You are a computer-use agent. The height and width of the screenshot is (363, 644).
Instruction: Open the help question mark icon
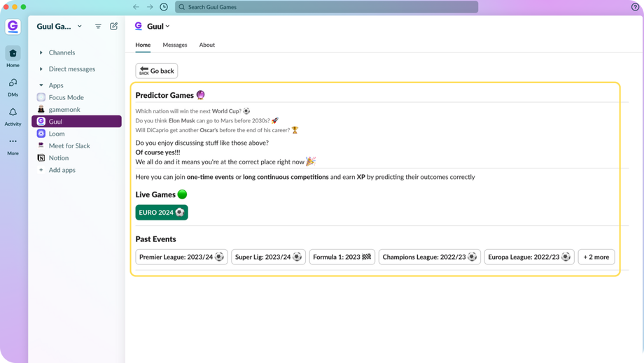(x=635, y=7)
